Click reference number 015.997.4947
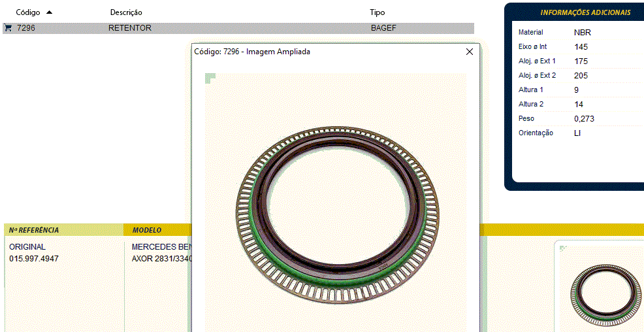This screenshot has height=332, width=644. [x=34, y=259]
